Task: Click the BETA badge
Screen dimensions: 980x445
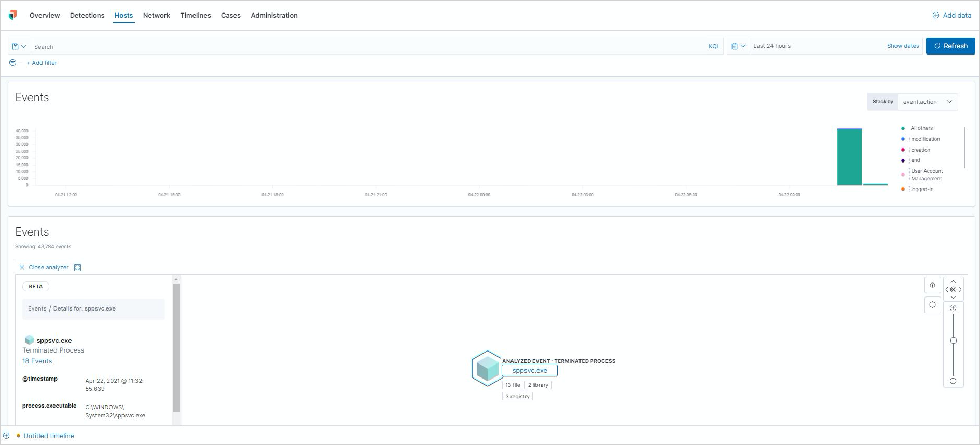Action: (36, 287)
